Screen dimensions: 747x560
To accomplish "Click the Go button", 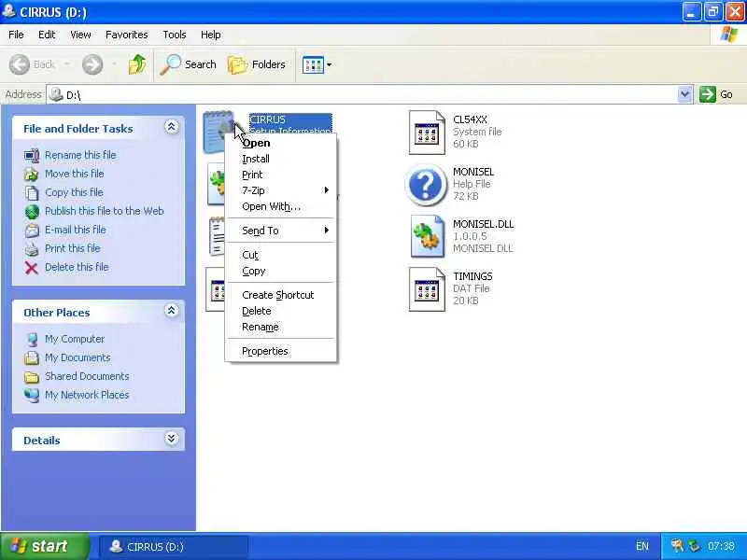I will pyautogui.click(x=716, y=94).
